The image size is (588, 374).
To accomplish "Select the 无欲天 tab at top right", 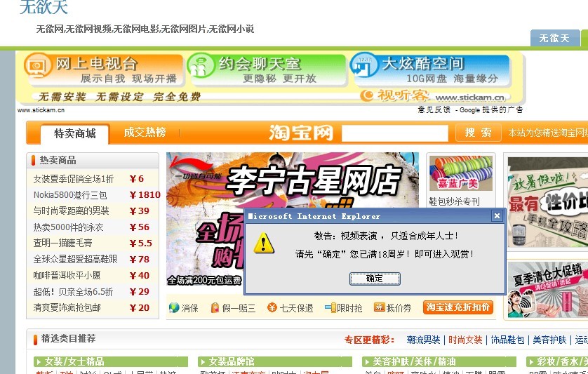I will pyautogui.click(x=554, y=38).
